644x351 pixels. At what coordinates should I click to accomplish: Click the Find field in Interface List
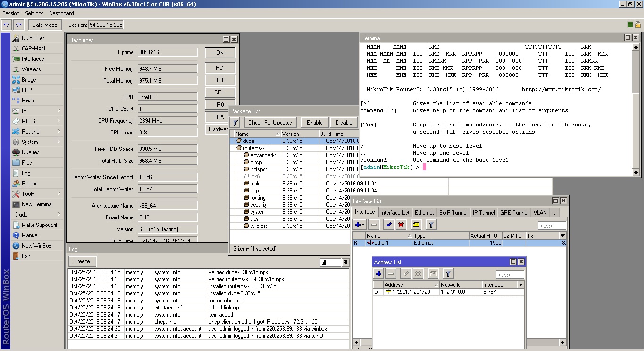coord(552,226)
